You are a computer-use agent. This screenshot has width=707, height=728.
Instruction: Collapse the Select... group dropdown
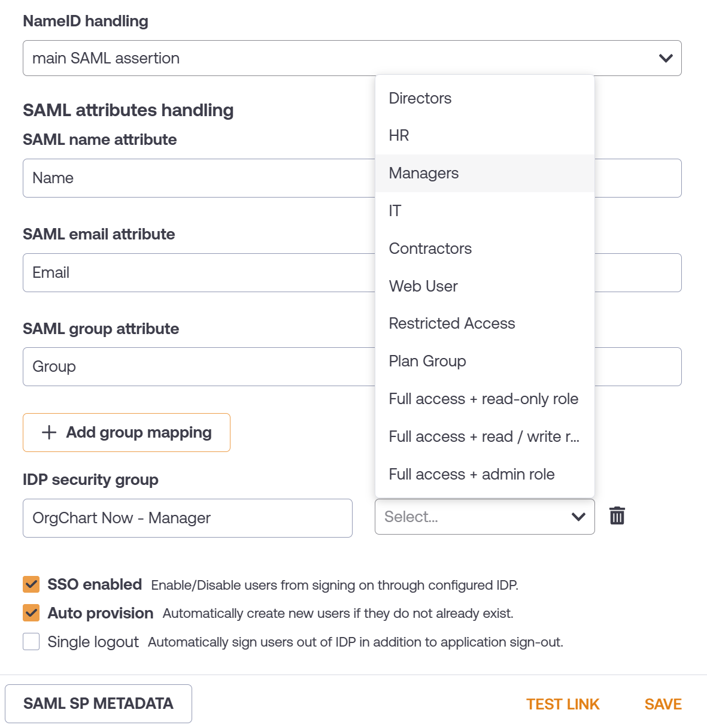484,517
